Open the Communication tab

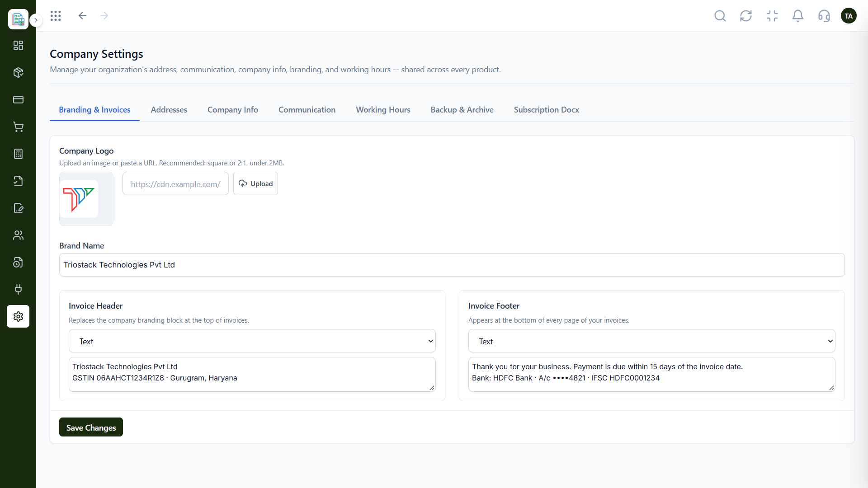pos(307,110)
